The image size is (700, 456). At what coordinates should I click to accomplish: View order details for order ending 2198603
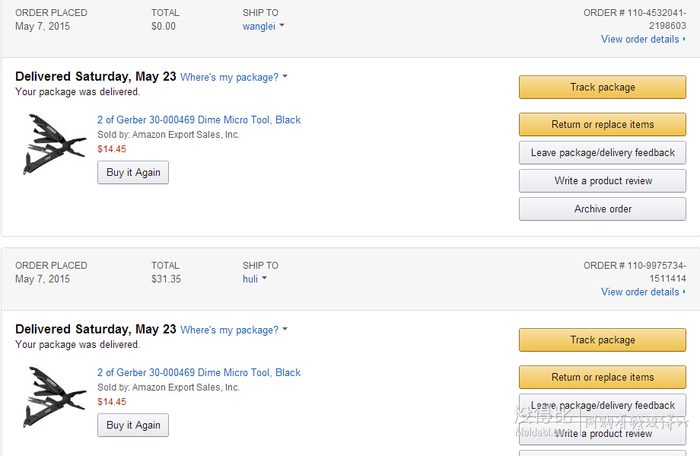pyautogui.click(x=643, y=39)
